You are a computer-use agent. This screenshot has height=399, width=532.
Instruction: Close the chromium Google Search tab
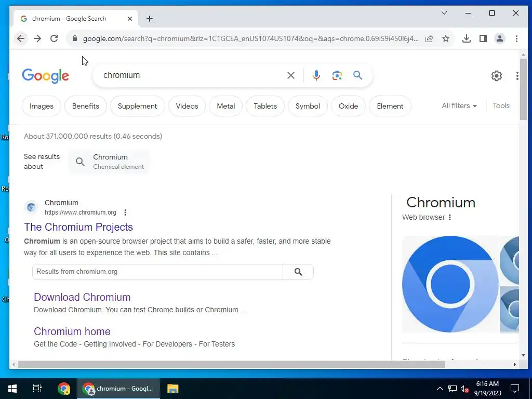[129, 19]
